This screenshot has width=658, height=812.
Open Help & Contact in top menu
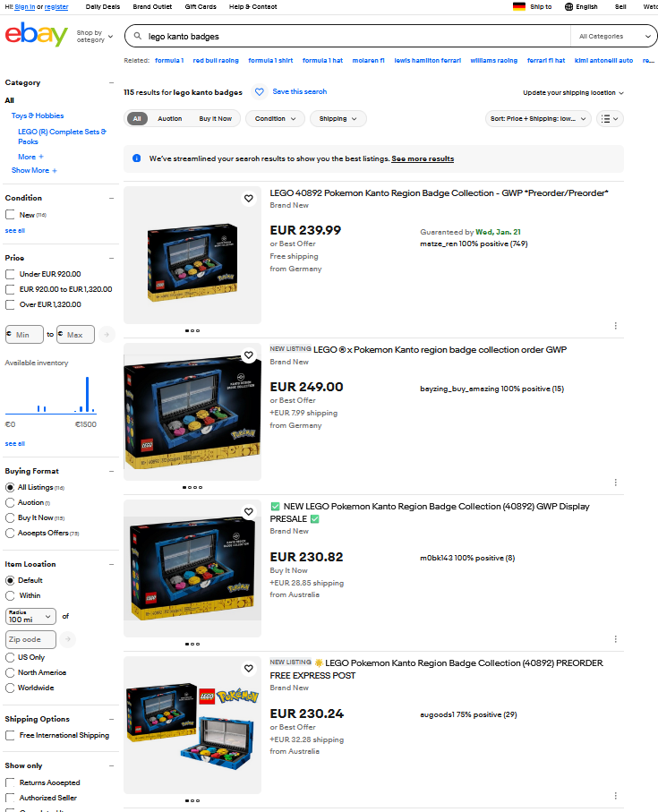coord(252,7)
